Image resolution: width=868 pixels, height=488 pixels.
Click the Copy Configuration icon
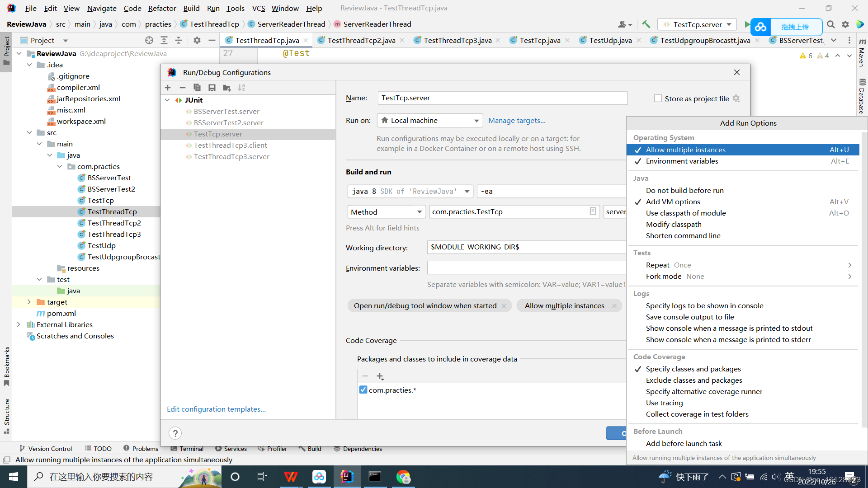tap(197, 88)
